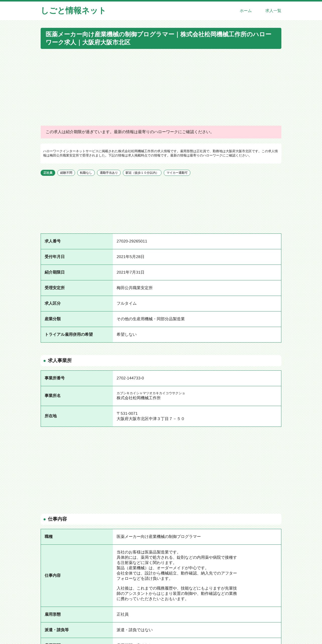The width and height of the screenshot is (322, 644).
Task: Select the 転勤なし tag
Action: click(x=86, y=173)
